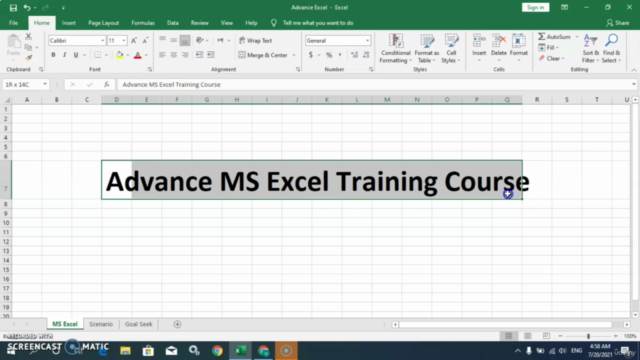The image size is (640, 360).
Task: Click the Sign in button
Action: pyautogui.click(x=535, y=7)
